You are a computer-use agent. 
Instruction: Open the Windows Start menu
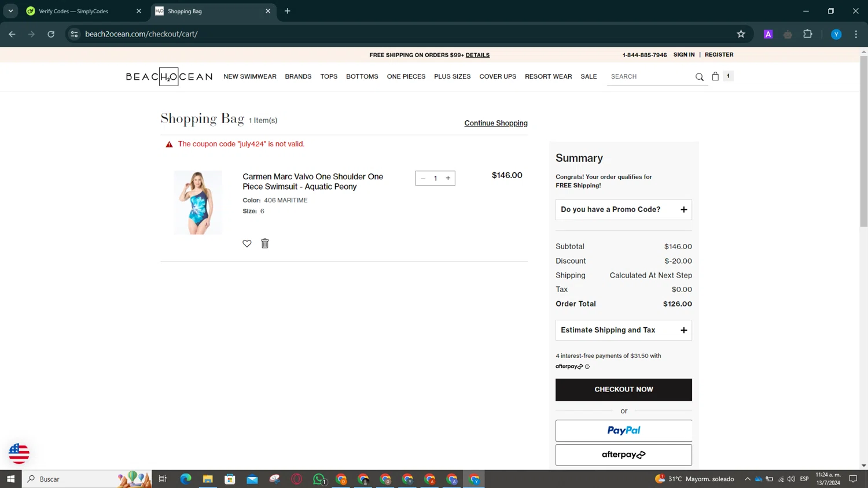[10, 479]
